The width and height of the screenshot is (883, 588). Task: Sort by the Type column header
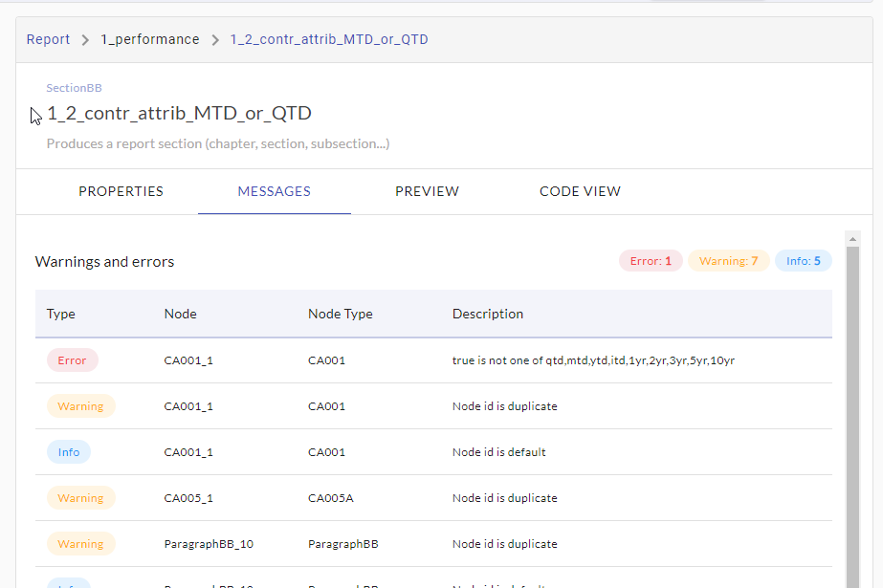click(x=61, y=314)
